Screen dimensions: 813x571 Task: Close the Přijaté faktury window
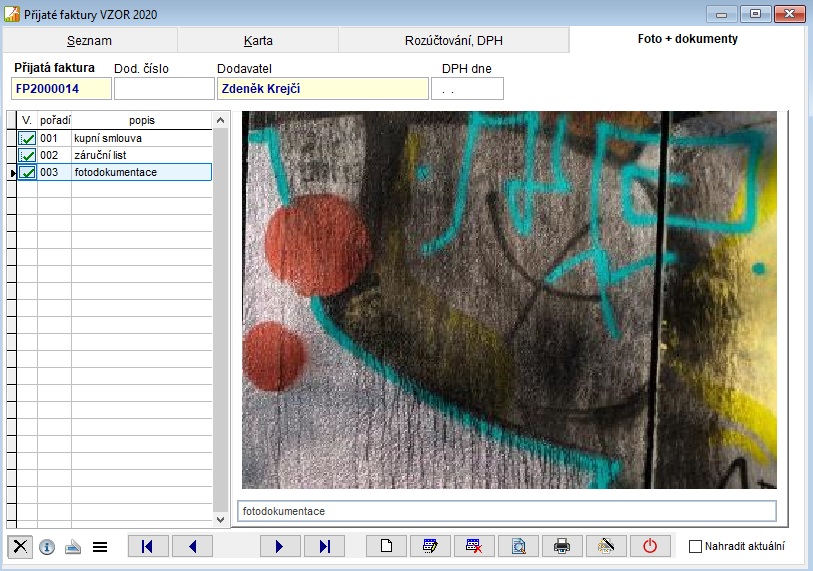(x=790, y=14)
